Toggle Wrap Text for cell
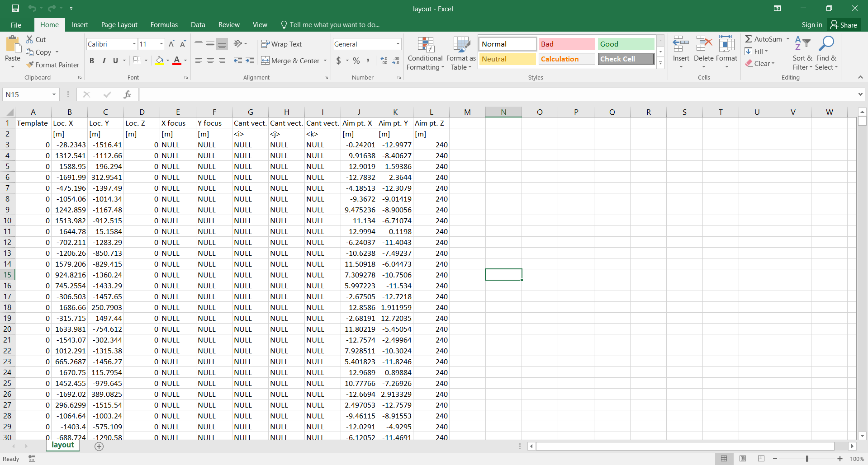Viewport: 868px width, 465px height. tap(282, 44)
